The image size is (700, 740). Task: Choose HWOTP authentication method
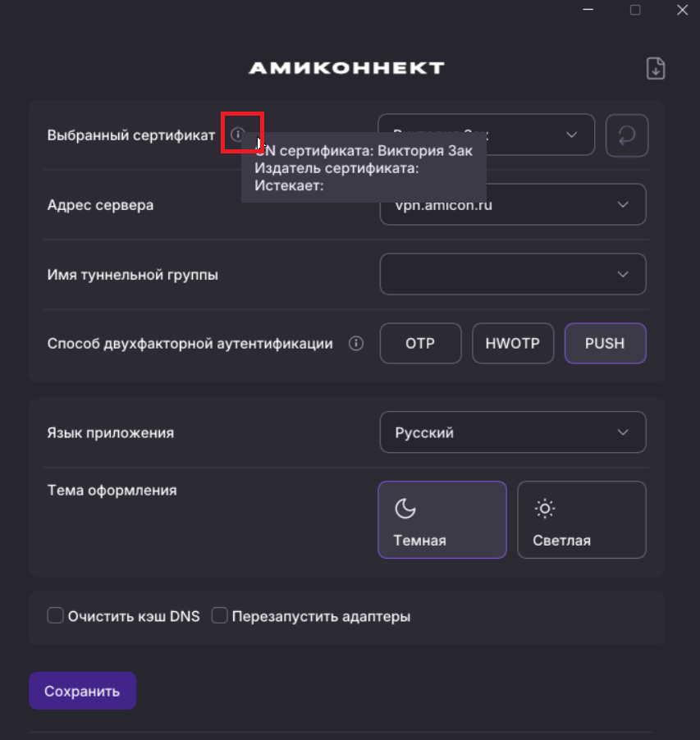point(513,344)
